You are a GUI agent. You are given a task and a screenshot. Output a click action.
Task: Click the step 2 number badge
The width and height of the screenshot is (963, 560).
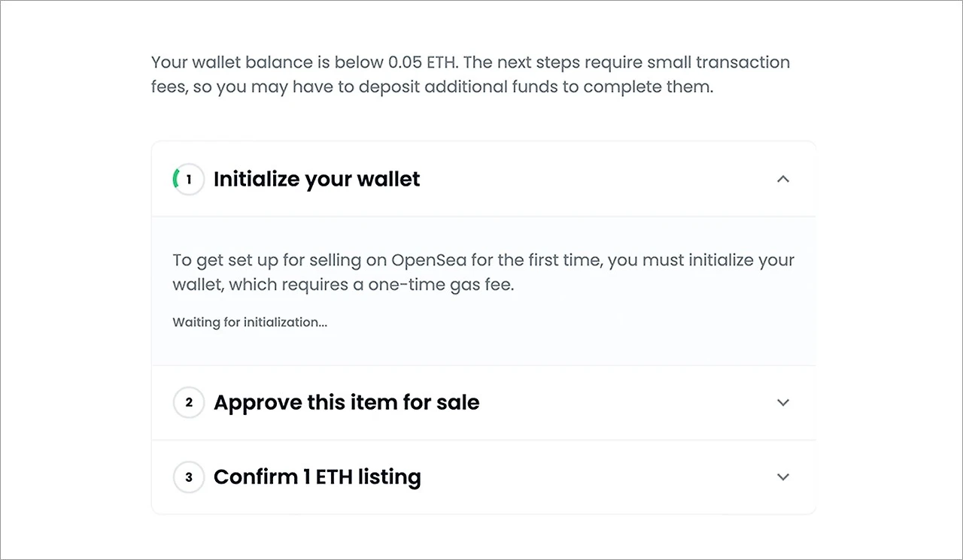tap(189, 403)
